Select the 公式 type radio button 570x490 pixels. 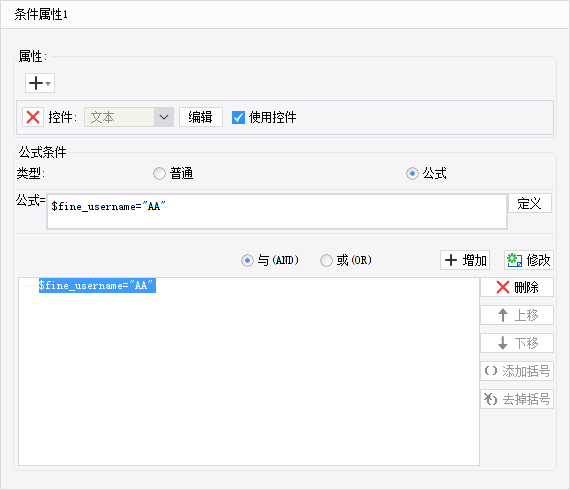click(412, 173)
